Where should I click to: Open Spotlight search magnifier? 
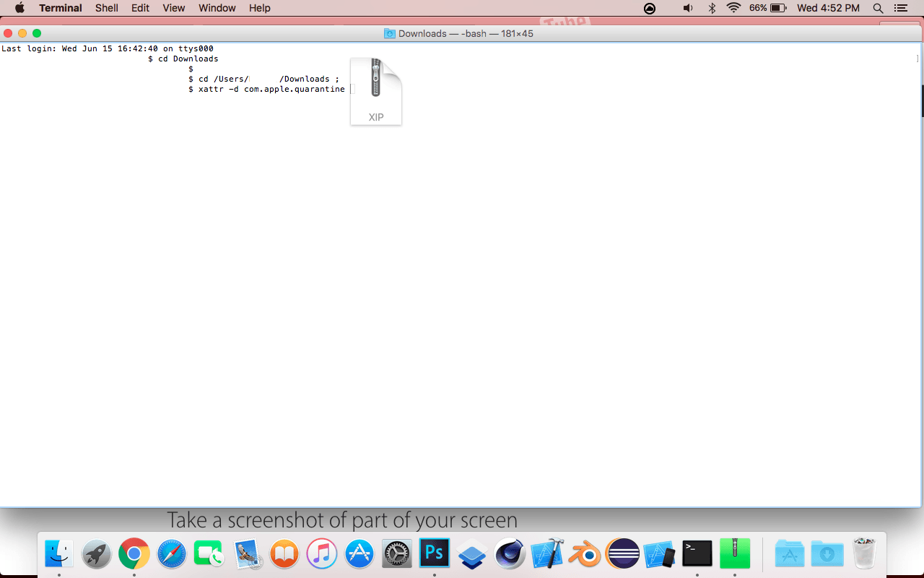pos(879,8)
